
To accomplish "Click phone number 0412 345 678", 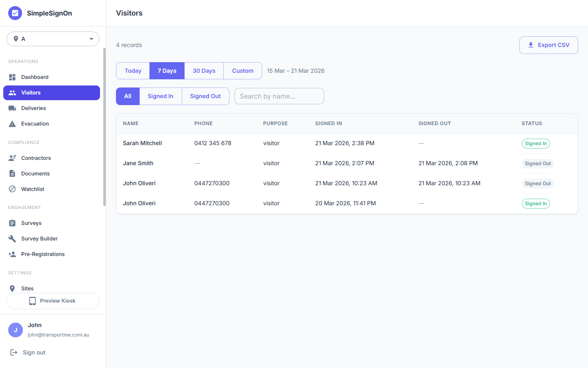I will pos(213,144).
